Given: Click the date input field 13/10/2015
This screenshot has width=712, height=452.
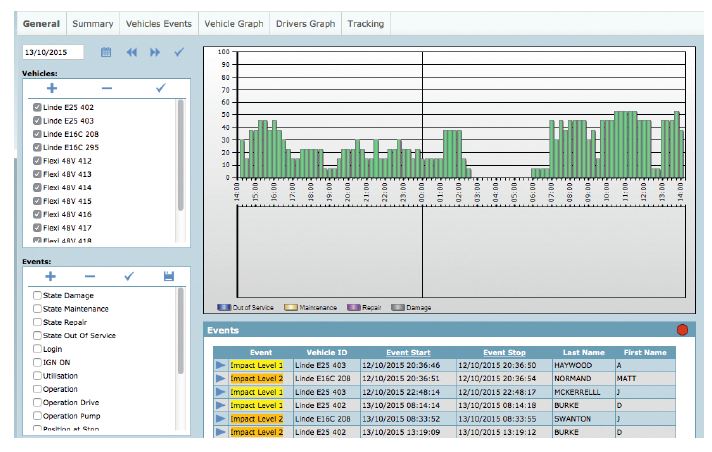Looking at the screenshot, I should coord(53,52).
